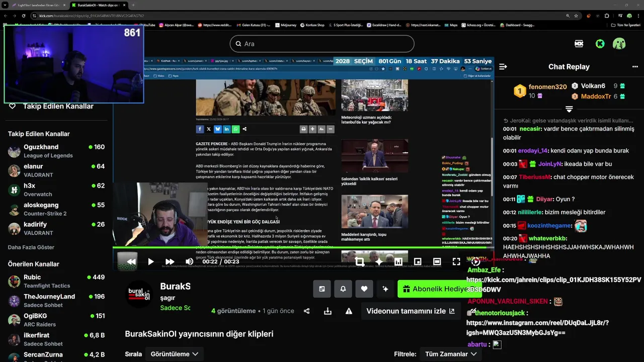Click the sparkle button next to heart
This screenshot has height=362, width=644.
(x=385, y=289)
